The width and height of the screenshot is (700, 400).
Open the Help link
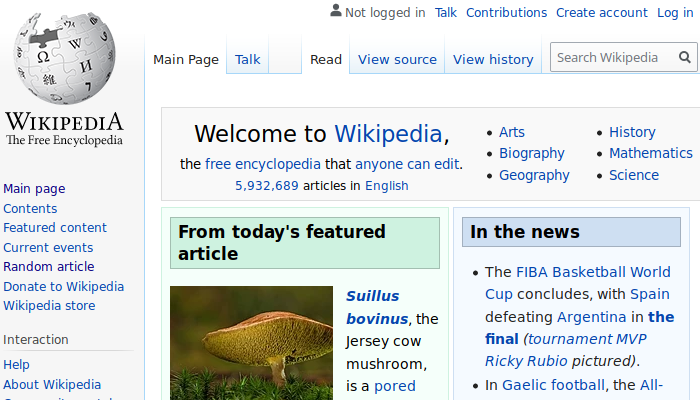[x=16, y=365]
